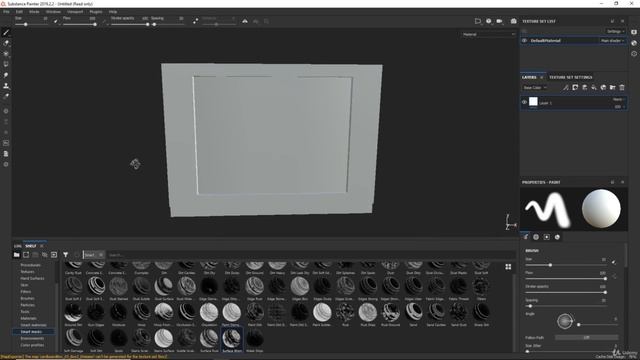Open the Brush properties tab icon

pos(525,237)
